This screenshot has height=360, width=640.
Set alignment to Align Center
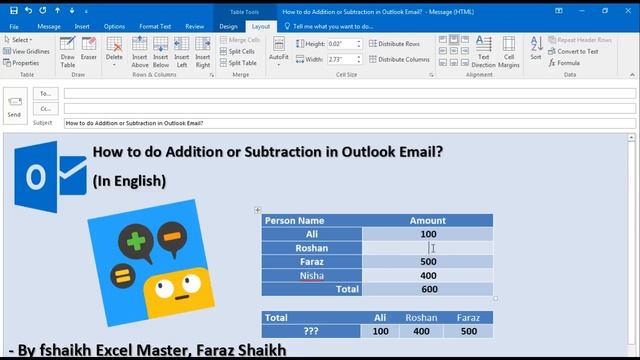[454, 51]
